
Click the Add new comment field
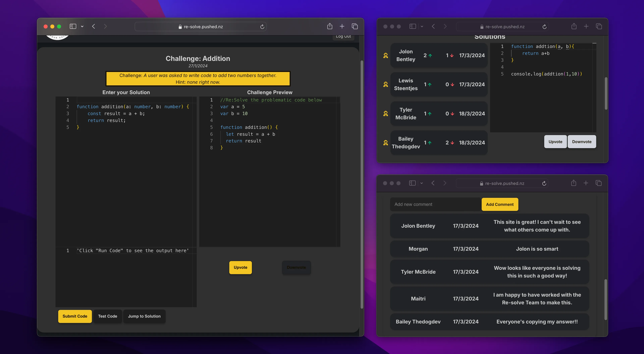(x=436, y=204)
